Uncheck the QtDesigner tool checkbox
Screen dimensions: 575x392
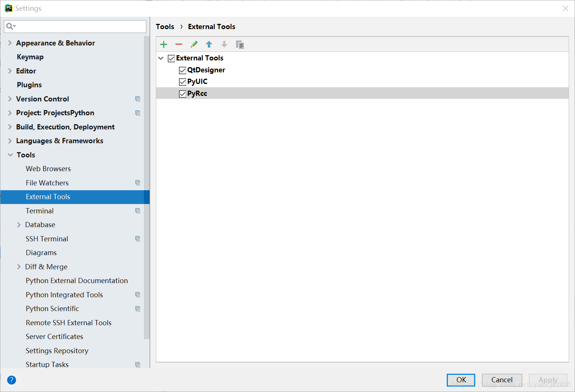pos(182,70)
